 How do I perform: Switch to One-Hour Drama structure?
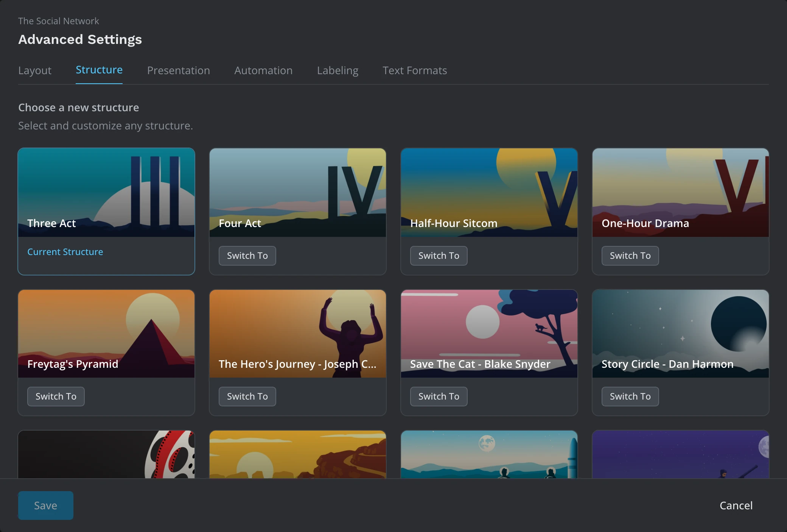pos(630,256)
